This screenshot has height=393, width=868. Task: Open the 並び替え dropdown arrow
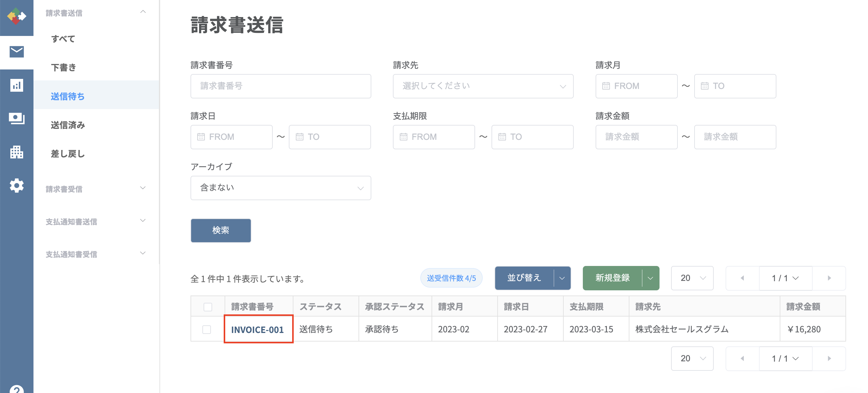(562, 278)
